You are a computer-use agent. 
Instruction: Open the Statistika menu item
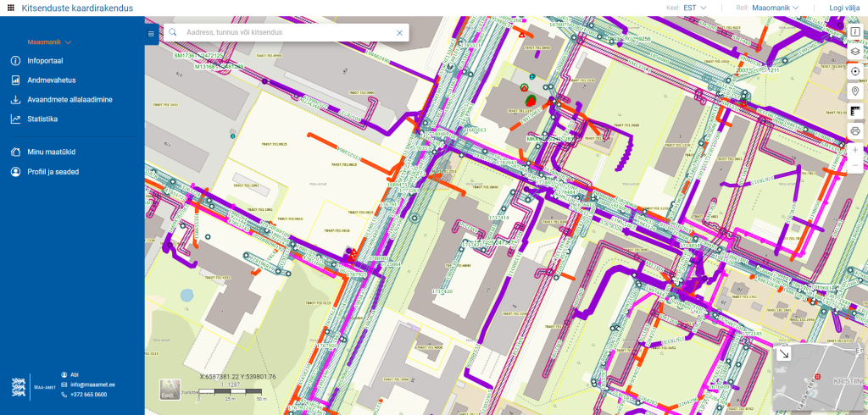tap(42, 119)
